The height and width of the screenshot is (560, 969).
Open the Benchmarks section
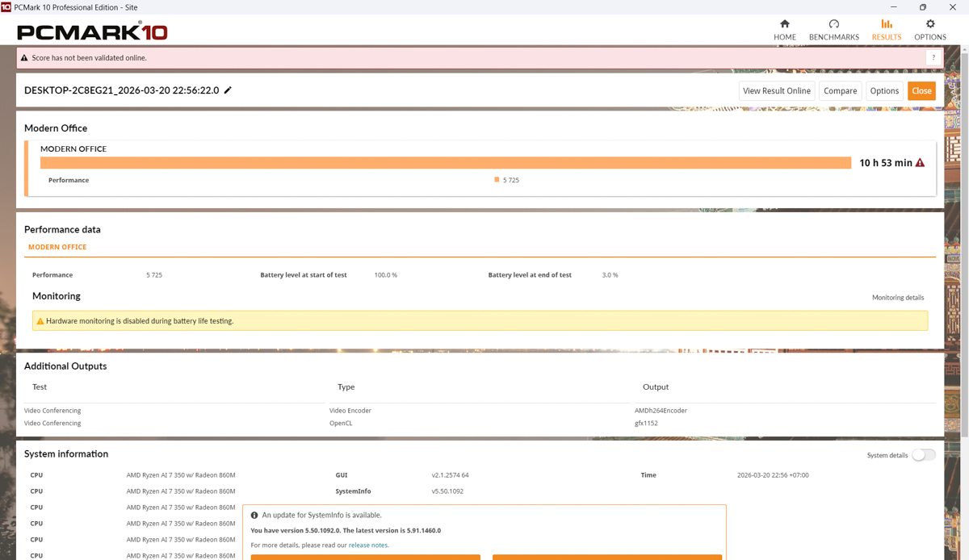(x=833, y=30)
